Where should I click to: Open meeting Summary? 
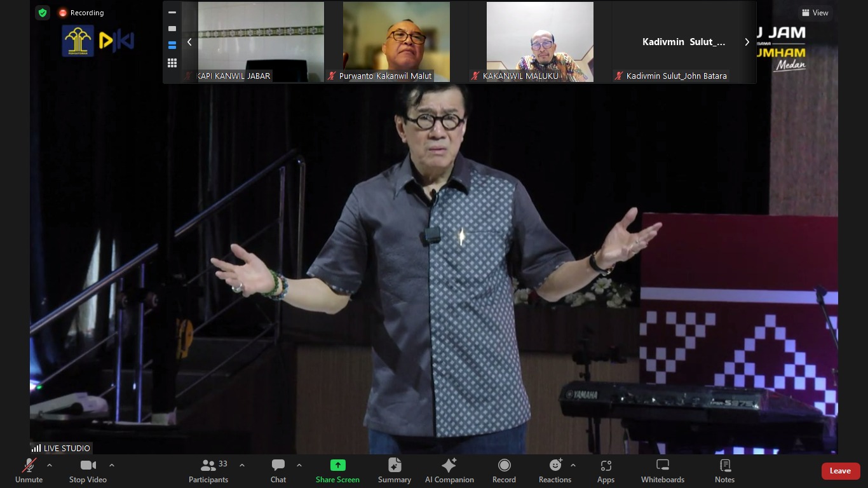(x=395, y=471)
